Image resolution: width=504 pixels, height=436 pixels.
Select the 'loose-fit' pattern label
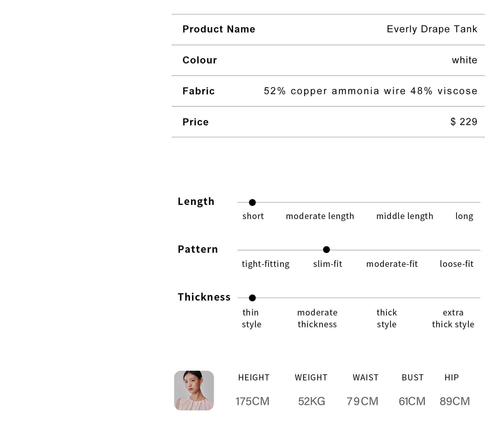click(x=456, y=264)
